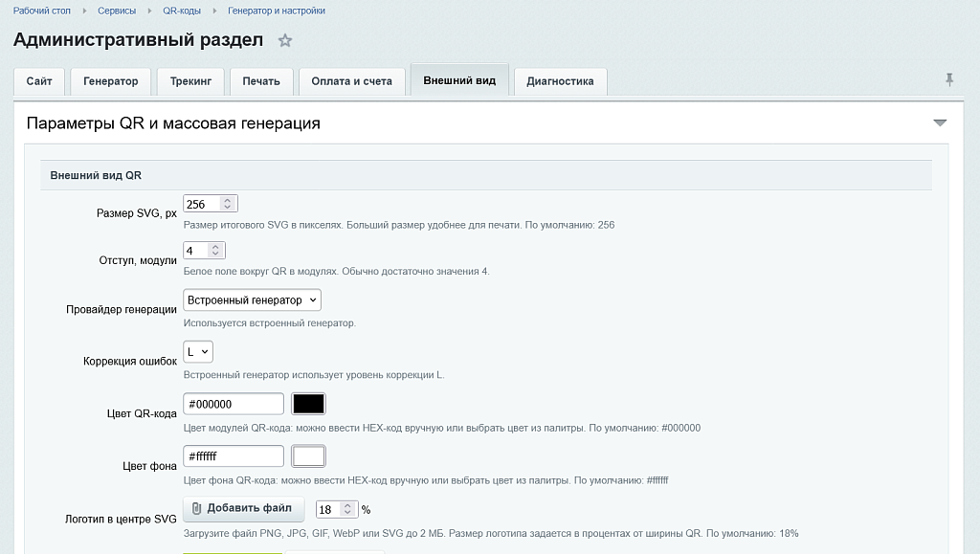Screen dimensions: 980x554
Task: Click the Отступ модули stepper arrows
Action: [x=215, y=251]
